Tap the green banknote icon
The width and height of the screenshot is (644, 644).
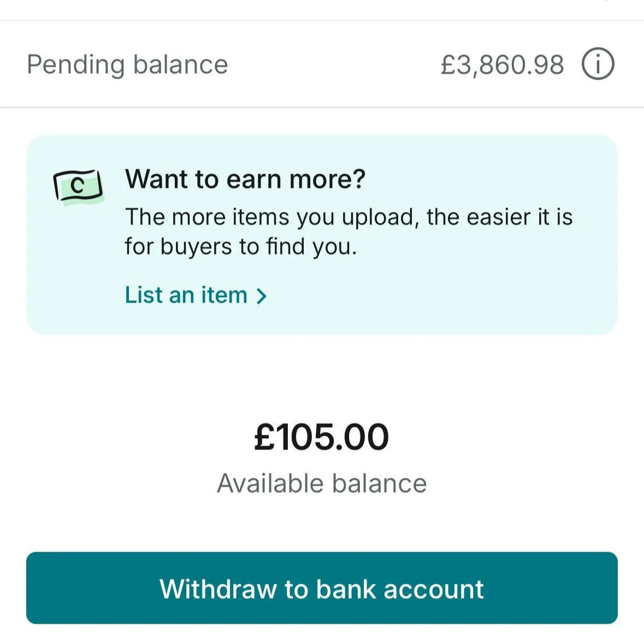point(78,186)
